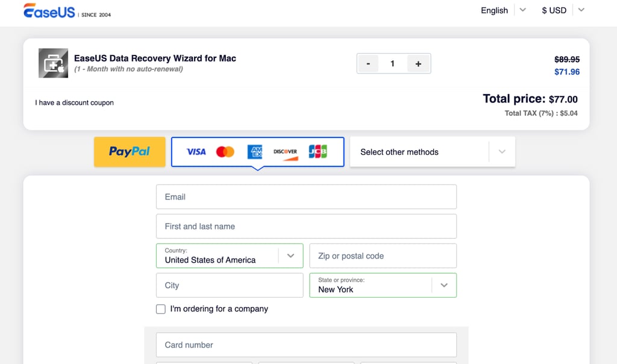Check I'm ordering for a company
This screenshot has width=617, height=364.
[x=160, y=309]
